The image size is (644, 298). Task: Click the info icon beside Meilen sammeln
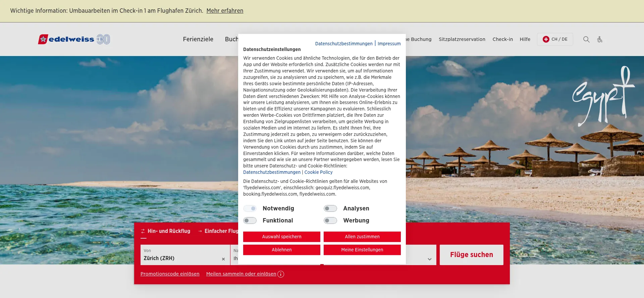pyautogui.click(x=281, y=274)
